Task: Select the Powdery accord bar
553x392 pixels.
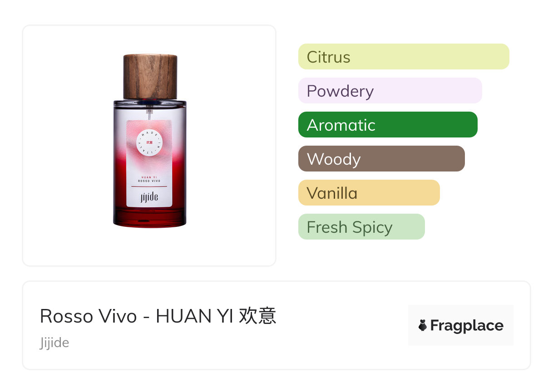Action: [390, 91]
